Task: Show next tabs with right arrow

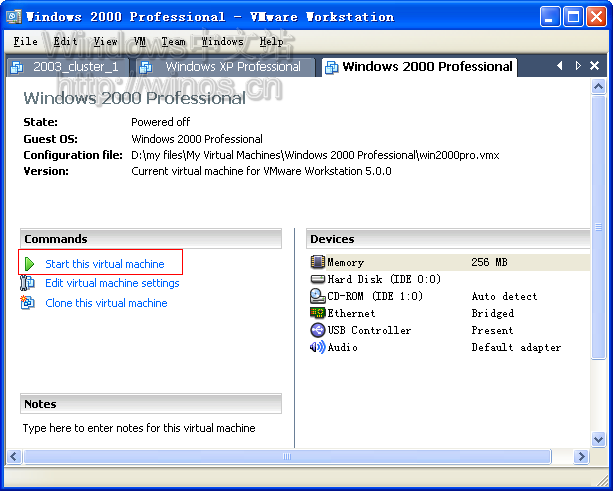Action: coord(578,66)
